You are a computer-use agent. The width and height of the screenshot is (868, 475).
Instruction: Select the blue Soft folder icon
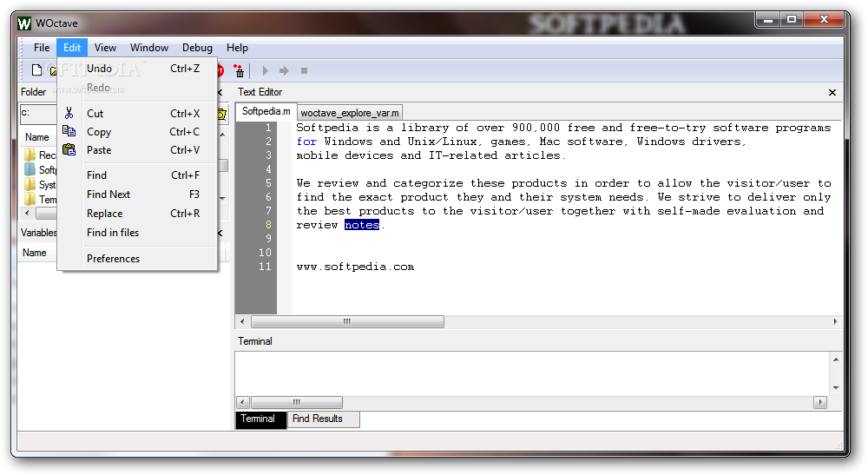pyautogui.click(x=30, y=169)
